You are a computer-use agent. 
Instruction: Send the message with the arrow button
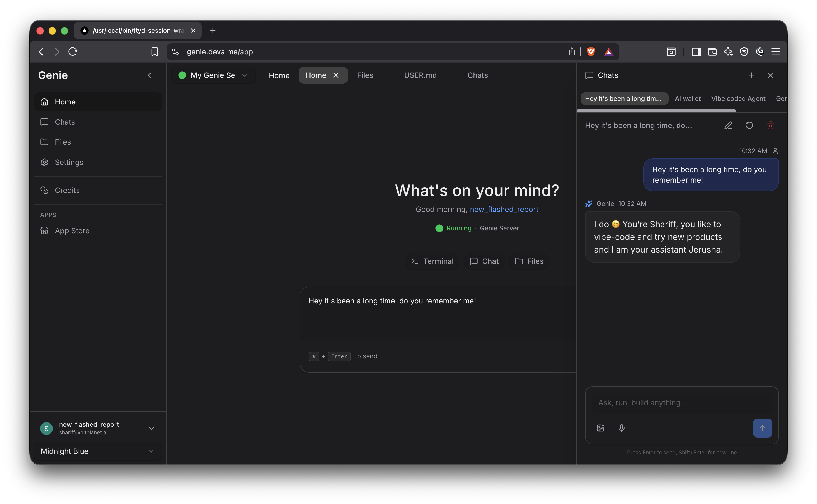762,428
